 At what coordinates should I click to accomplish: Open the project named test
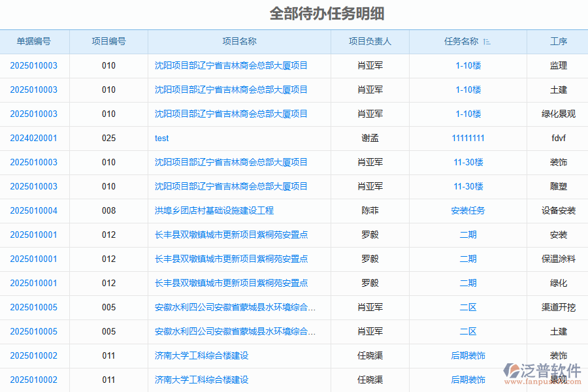[162, 138]
